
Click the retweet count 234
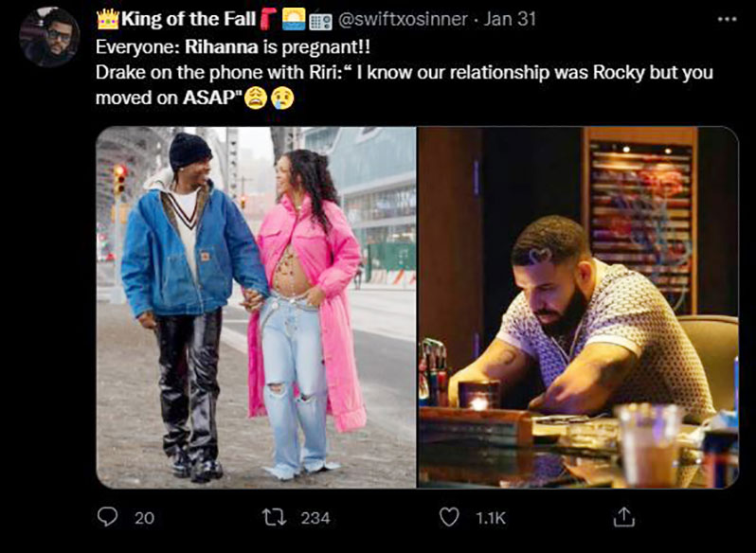pyautogui.click(x=315, y=518)
